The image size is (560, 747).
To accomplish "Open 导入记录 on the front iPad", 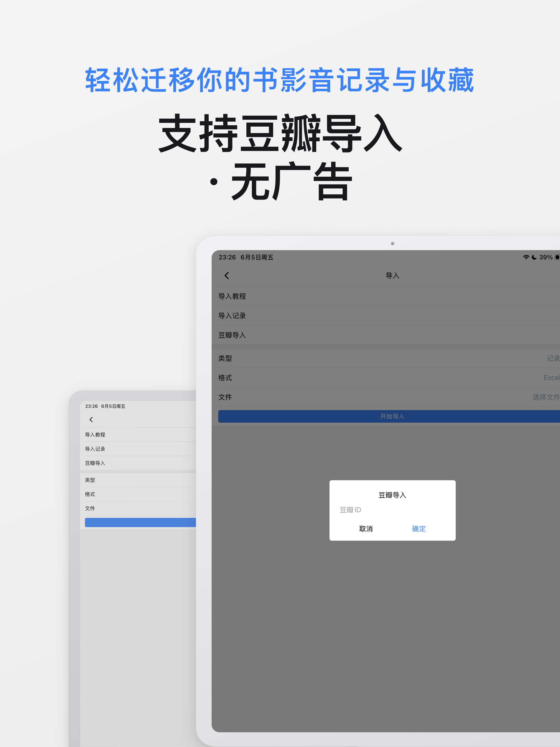I will (386, 316).
